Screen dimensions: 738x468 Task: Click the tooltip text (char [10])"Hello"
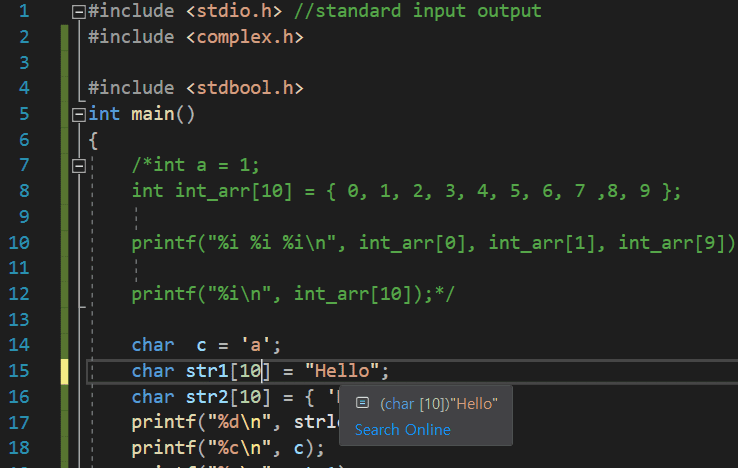tap(439, 403)
